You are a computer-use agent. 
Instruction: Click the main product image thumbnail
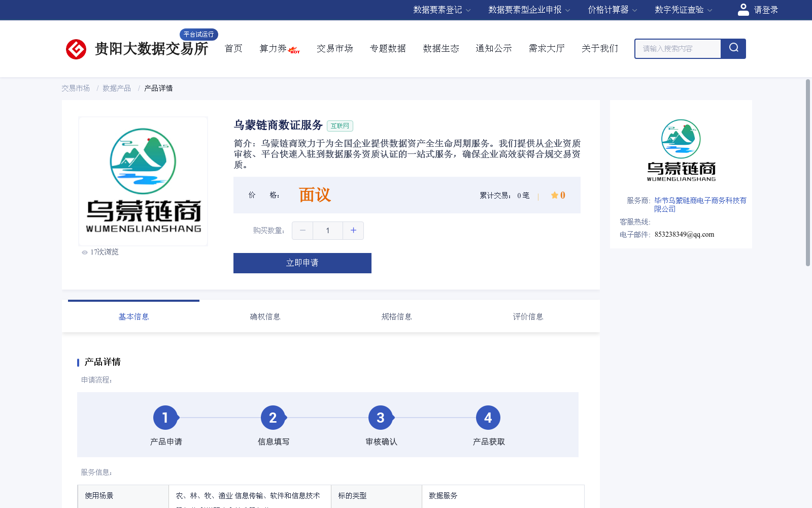[x=143, y=181]
